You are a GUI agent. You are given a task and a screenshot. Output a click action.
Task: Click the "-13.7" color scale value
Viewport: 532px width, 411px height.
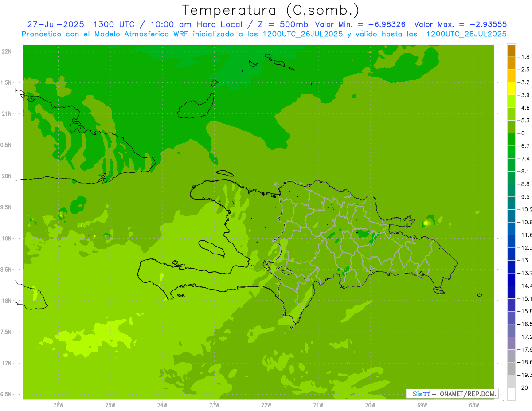click(524, 273)
